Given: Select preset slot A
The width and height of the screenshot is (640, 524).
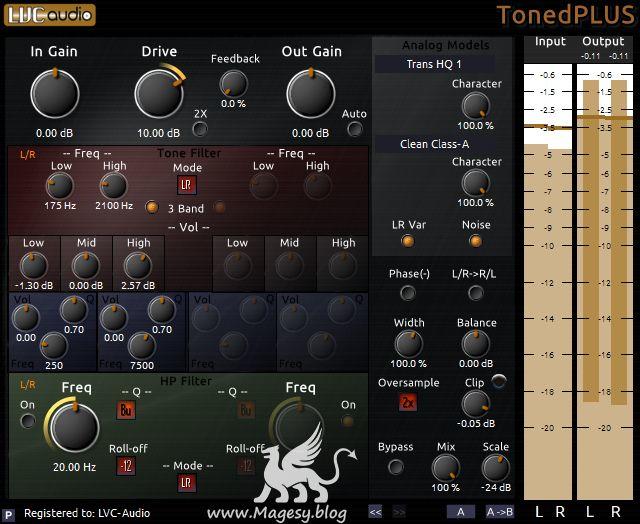Looking at the screenshot, I should click(x=461, y=512).
